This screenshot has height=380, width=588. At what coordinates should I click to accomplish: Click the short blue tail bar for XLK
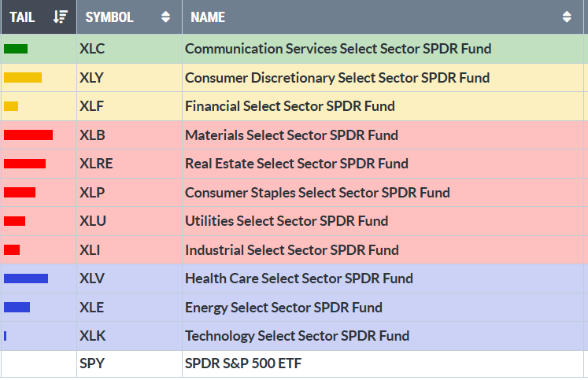pos(6,336)
